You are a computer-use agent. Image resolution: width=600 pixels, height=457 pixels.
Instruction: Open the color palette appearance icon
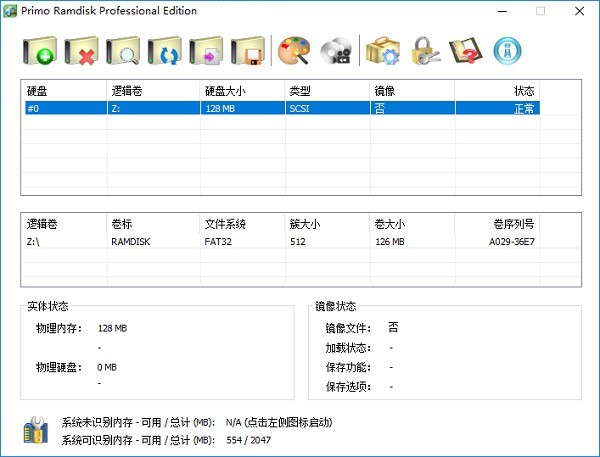[294, 51]
